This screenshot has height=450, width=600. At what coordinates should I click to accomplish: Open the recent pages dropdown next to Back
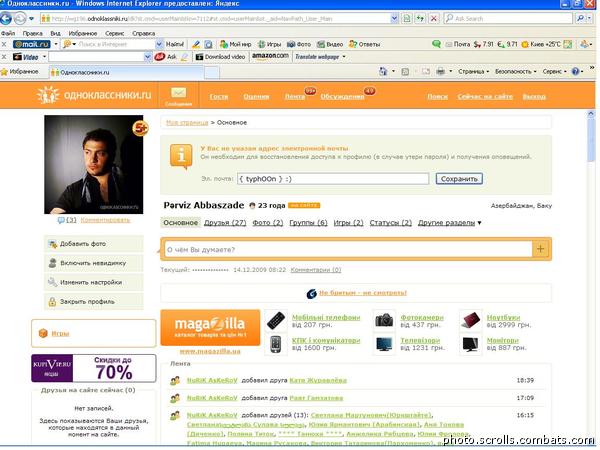pyautogui.click(x=31, y=18)
